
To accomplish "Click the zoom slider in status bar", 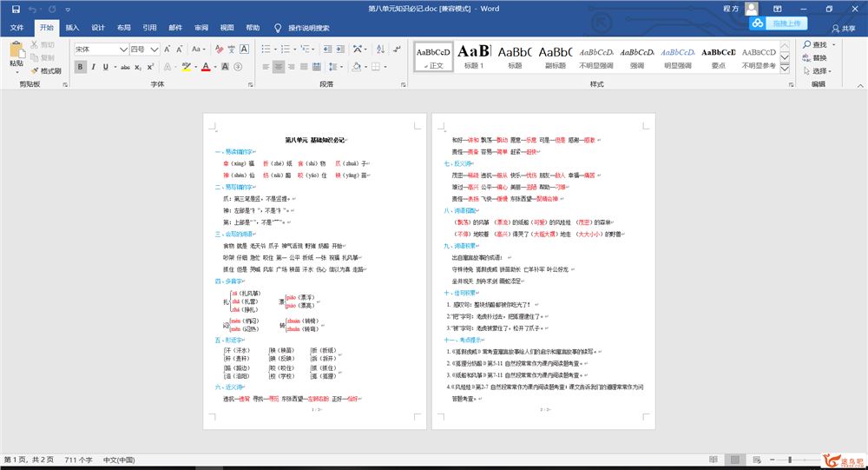I will [789, 459].
